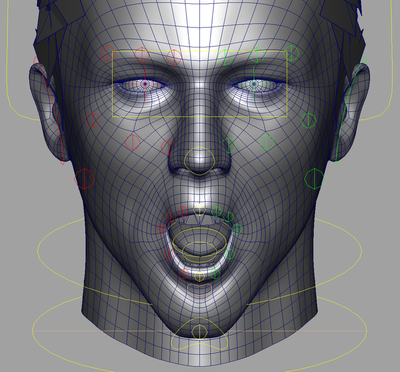Select the red upper cheek control circle
The height and width of the screenshot is (372, 400).
(92, 120)
